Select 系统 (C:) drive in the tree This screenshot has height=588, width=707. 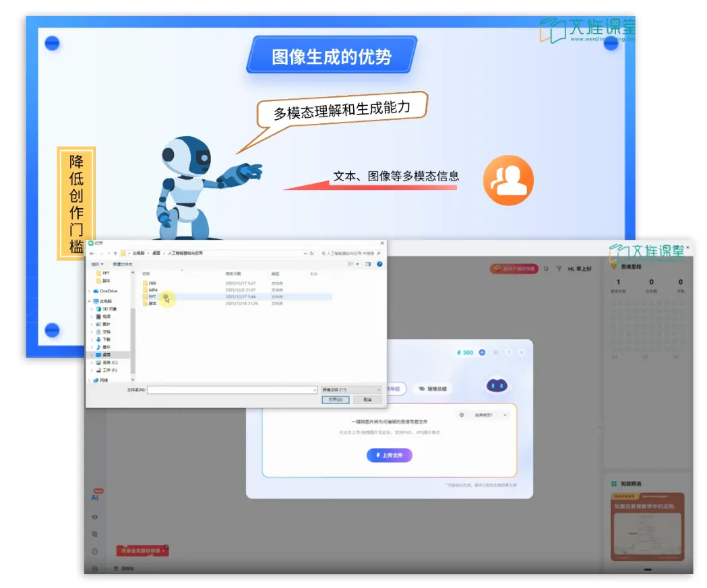click(107, 363)
